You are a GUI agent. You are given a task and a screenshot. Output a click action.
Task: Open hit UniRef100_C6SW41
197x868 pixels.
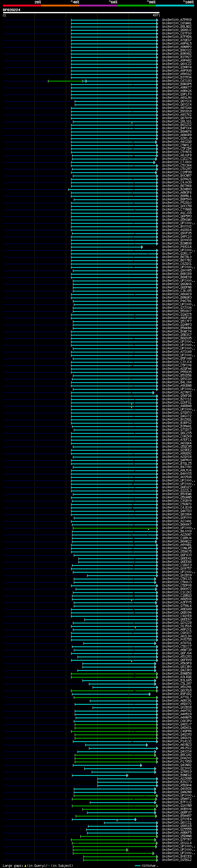(x=177, y=23)
